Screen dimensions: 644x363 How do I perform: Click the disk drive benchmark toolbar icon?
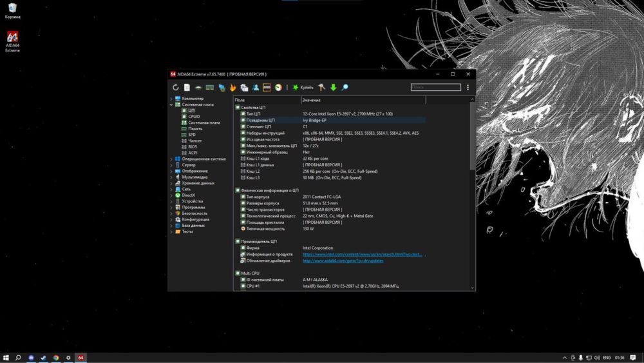(x=198, y=88)
